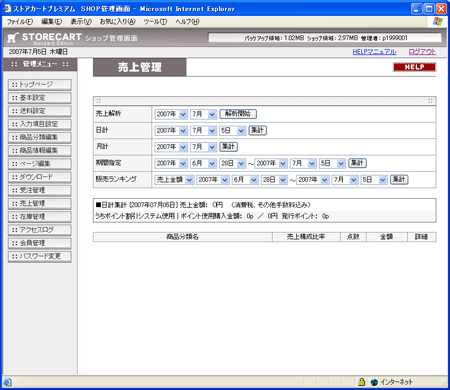Open アクセスログ in sidebar menu

click(40, 230)
